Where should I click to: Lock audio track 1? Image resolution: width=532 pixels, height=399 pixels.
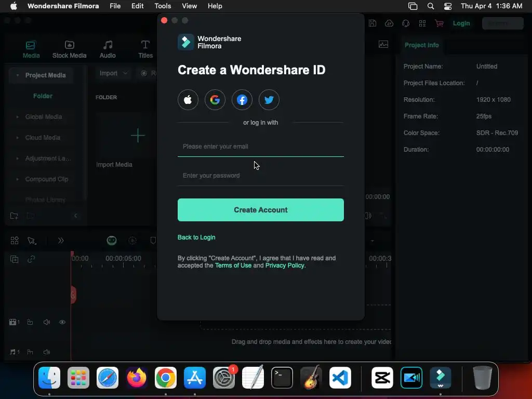30,352
